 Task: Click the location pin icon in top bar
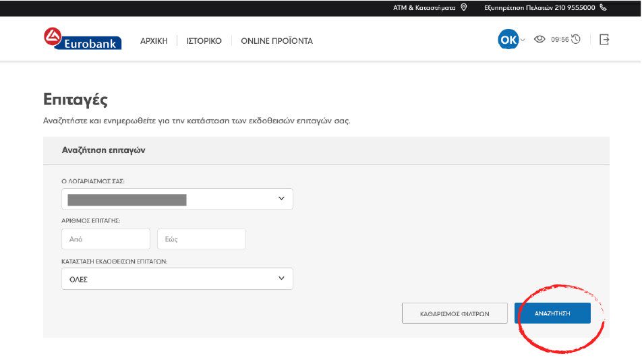[x=463, y=7]
